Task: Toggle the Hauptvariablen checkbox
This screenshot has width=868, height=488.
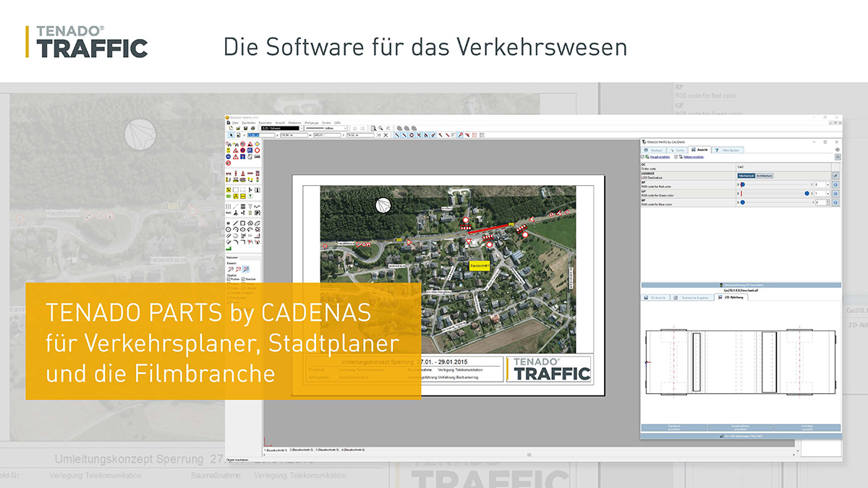Action: click(642, 157)
